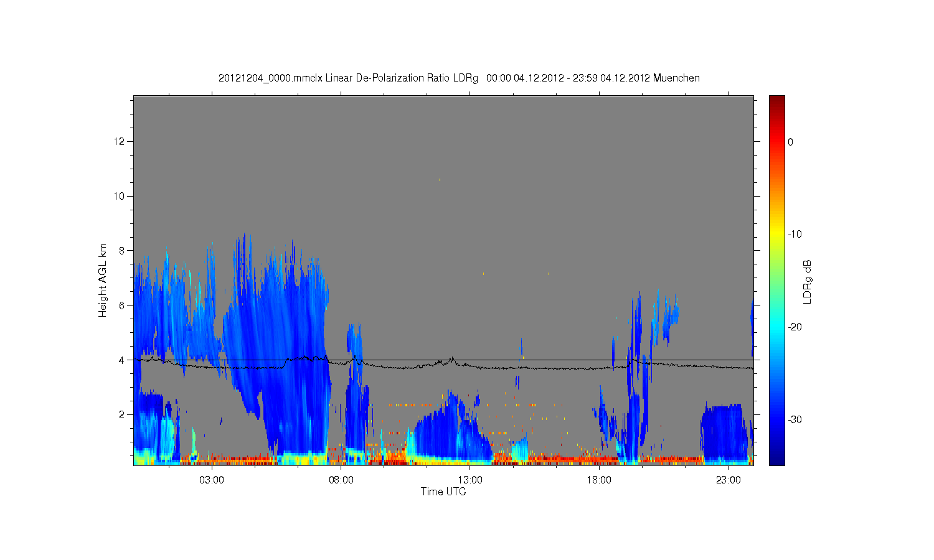Click the 08:00 time tick label
The image size is (934, 560).
341,480
